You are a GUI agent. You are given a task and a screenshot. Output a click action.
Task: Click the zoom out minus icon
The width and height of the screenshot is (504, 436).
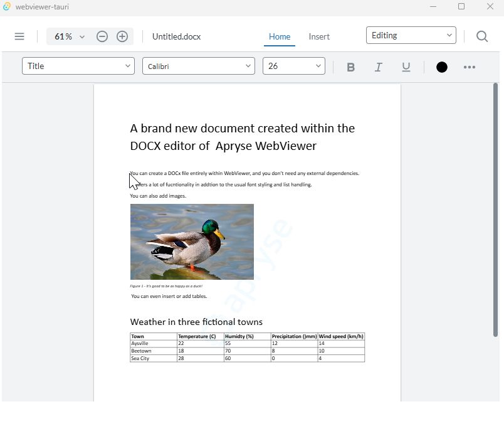coord(102,36)
